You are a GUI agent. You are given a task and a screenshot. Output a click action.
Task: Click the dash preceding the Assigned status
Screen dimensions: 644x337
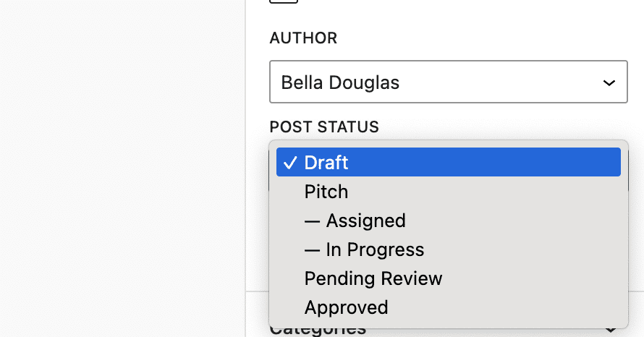tap(313, 221)
